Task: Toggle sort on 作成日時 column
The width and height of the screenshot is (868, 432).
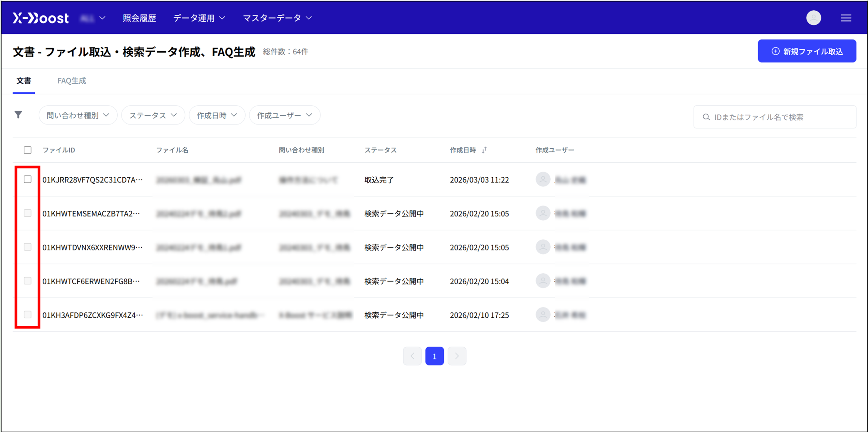Action: point(484,150)
